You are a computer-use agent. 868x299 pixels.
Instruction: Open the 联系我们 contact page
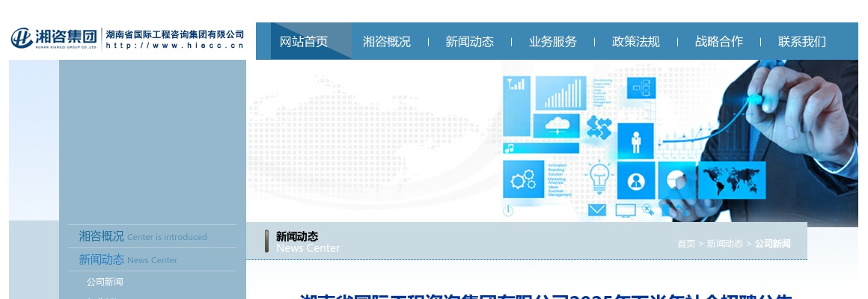802,42
